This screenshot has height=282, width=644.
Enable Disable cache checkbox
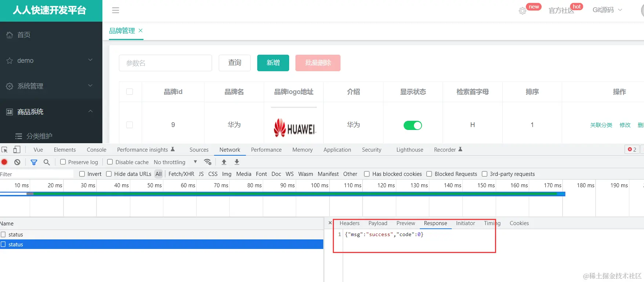110,162
